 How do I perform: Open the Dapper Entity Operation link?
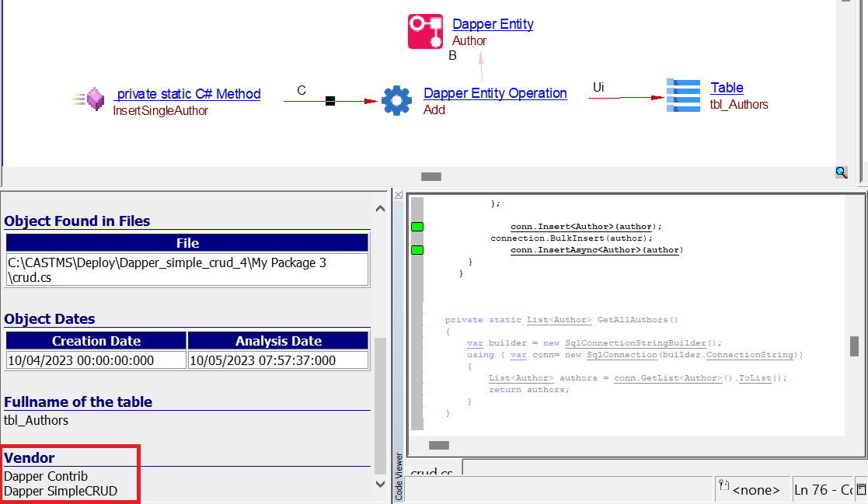pyautogui.click(x=495, y=93)
